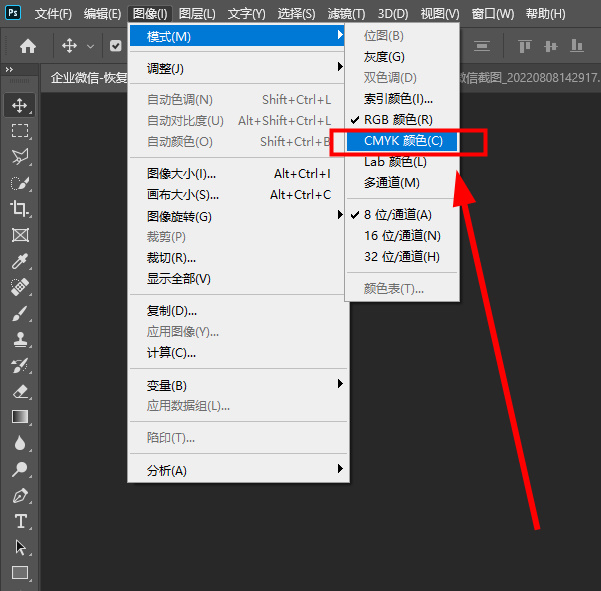Choose 灰度(G) grayscale mode
The image size is (601, 591).
[402, 57]
